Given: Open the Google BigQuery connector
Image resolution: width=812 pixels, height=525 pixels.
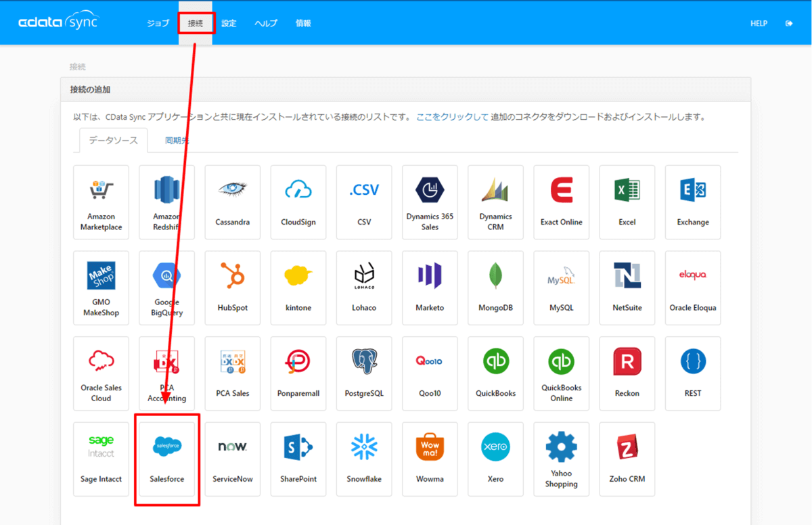Looking at the screenshot, I should pyautogui.click(x=166, y=288).
